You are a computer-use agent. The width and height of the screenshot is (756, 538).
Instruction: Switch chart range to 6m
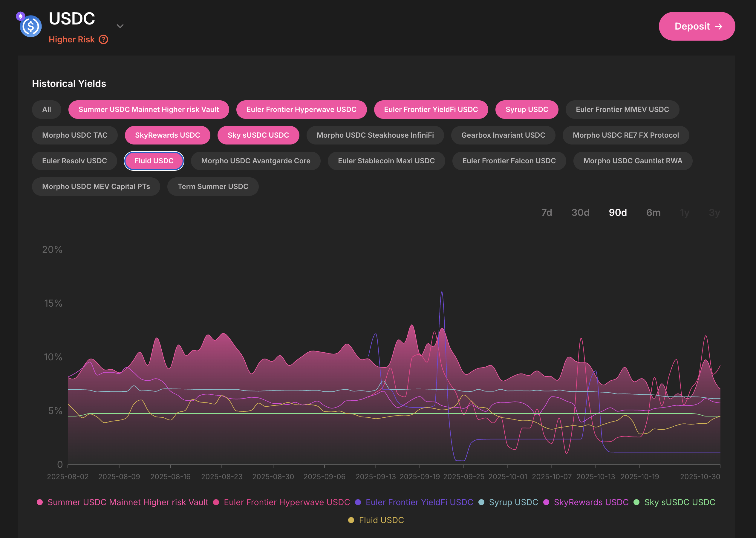point(653,213)
